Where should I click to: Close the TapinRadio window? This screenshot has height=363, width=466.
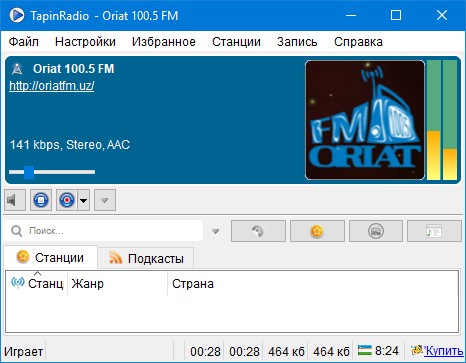442,15
